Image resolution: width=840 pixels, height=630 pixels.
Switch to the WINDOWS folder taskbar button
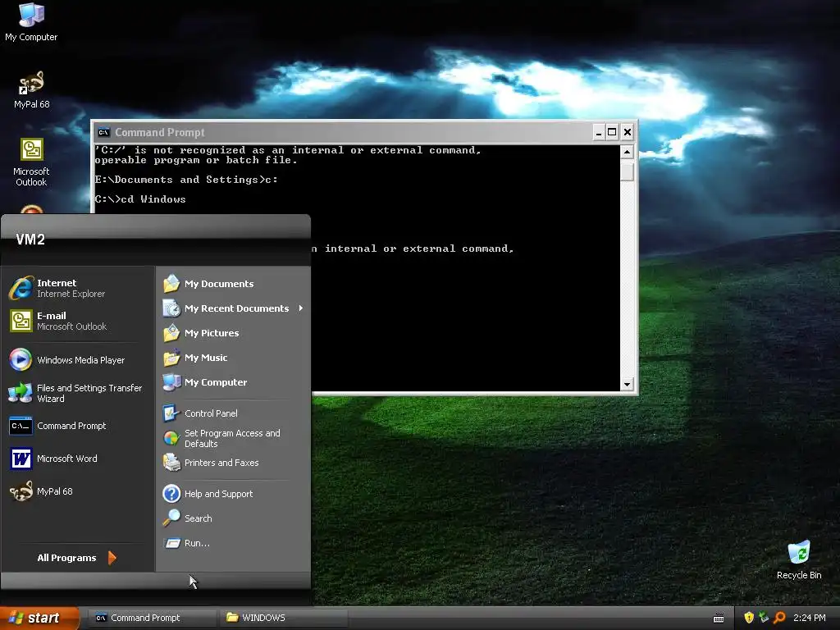tap(283, 618)
